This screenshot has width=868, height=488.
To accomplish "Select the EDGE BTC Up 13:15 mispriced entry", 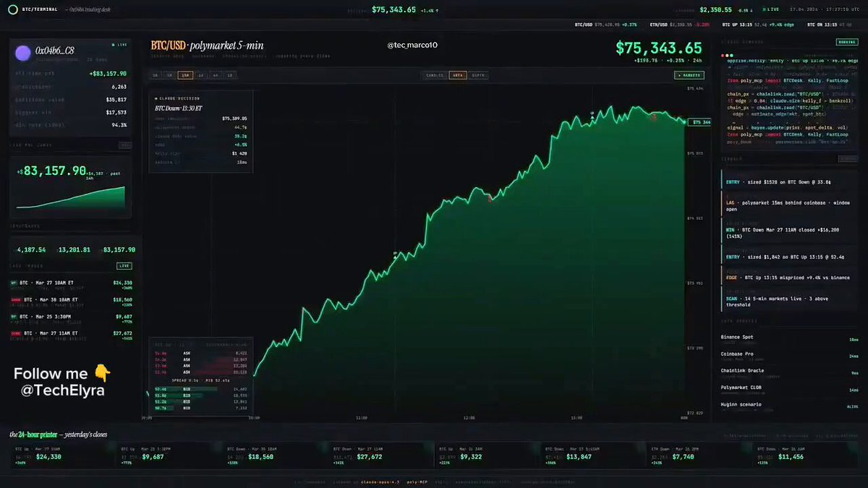I will (790, 277).
